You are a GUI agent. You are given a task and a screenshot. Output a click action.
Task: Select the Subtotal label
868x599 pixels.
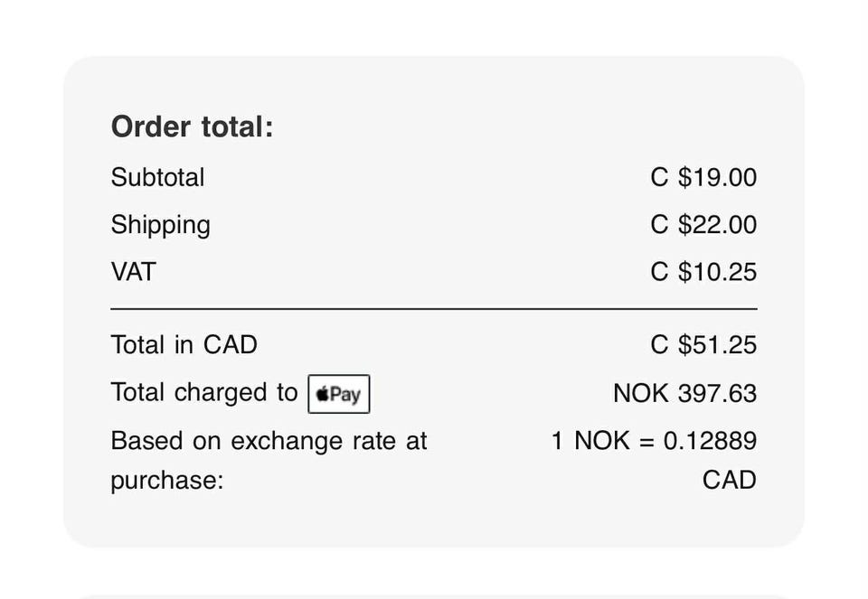click(157, 177)
